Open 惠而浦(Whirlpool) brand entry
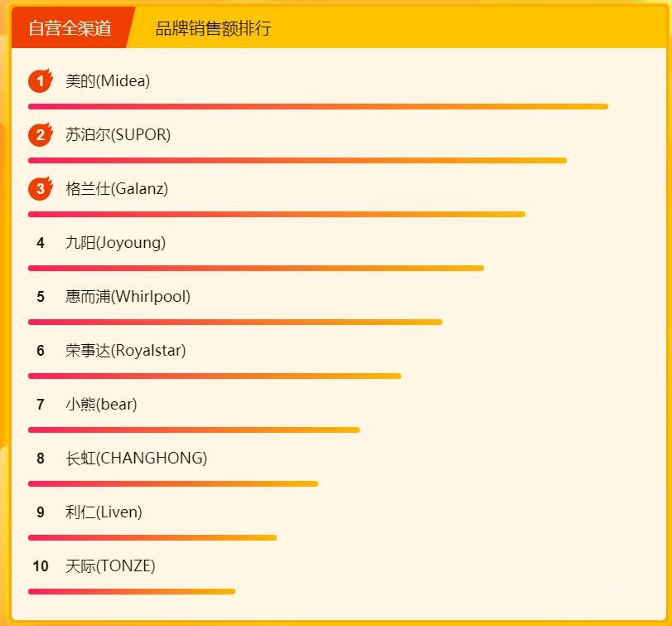Screen dimensions: 672x626 click(128, 297)
